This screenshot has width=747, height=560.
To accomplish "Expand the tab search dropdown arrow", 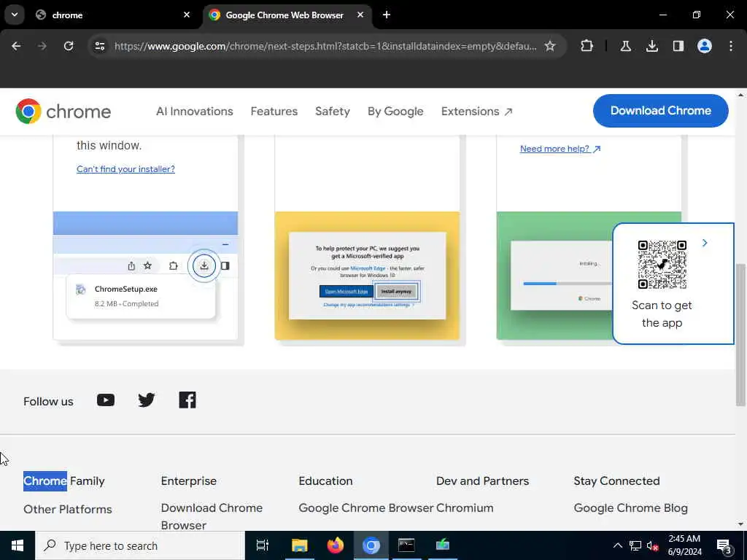I will pos(15,15).
